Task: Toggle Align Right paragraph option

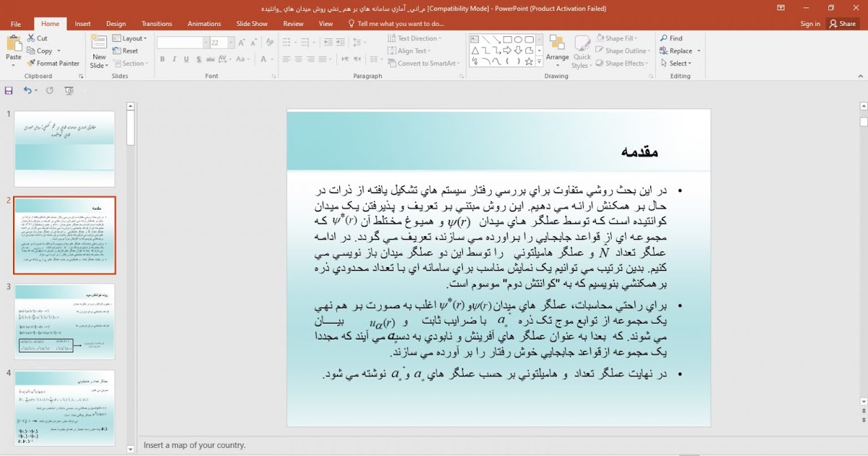Action: [x=309, y=59]
